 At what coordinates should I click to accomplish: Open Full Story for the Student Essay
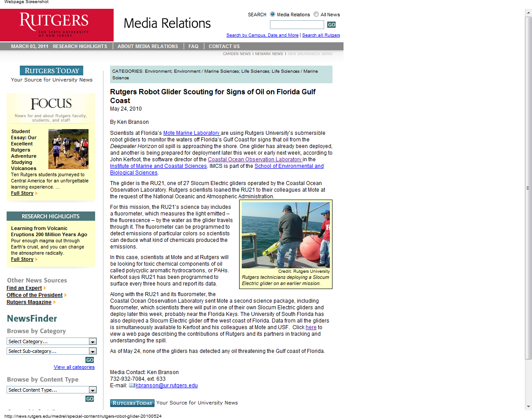coord(22,193)
